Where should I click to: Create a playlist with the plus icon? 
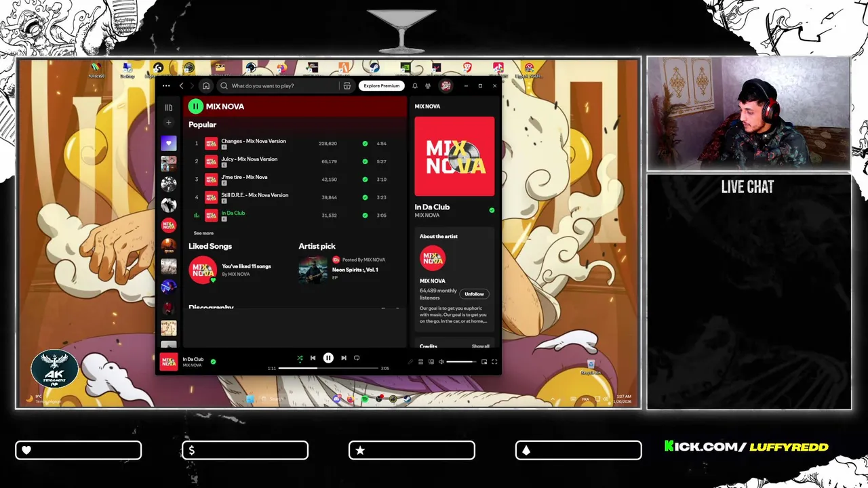[169, 123]
